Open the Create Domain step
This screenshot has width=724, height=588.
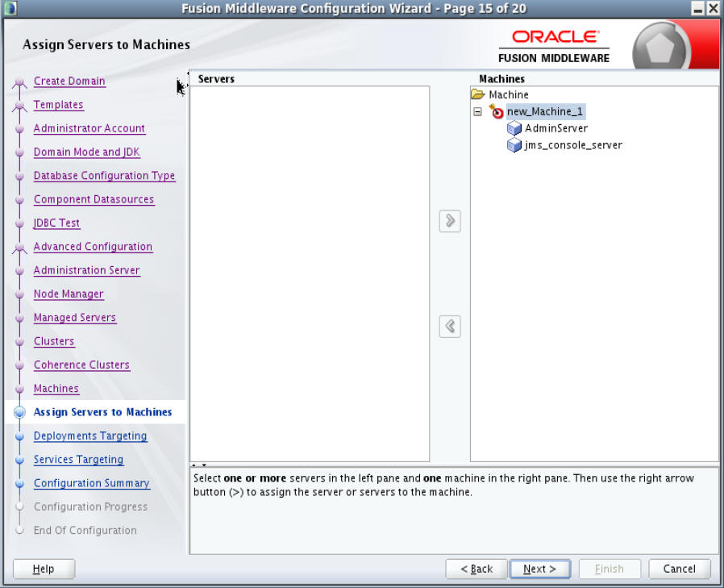(69, 81)
